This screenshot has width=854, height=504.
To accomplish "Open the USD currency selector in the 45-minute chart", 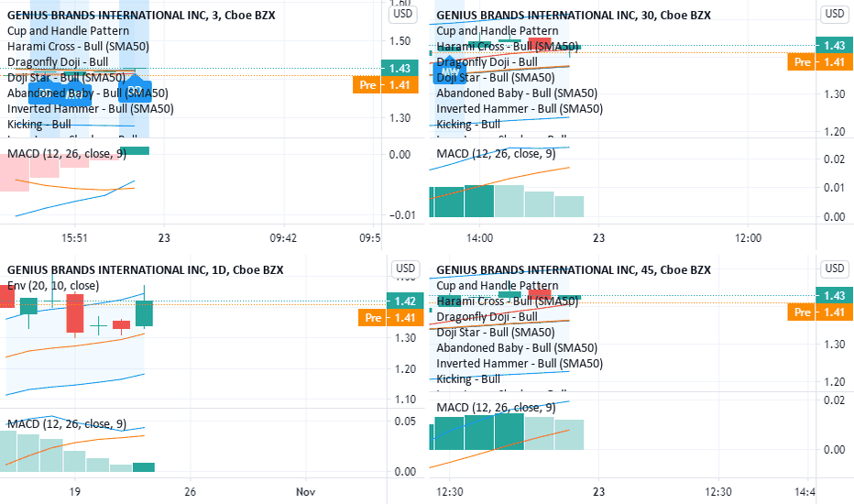I will coord(835,268).
